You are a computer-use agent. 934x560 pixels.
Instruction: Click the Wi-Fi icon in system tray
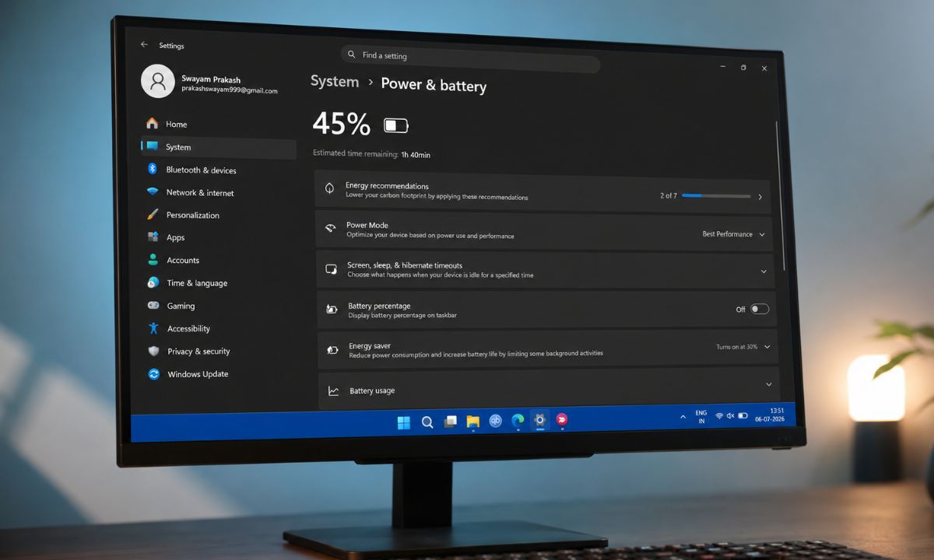click(x=719, y=416)
